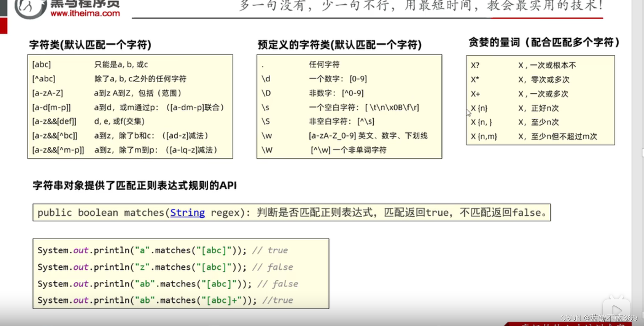Click the description 非数字: [^0-9]
This screenshot has width=644, height=326.
[x=337, y=93]
